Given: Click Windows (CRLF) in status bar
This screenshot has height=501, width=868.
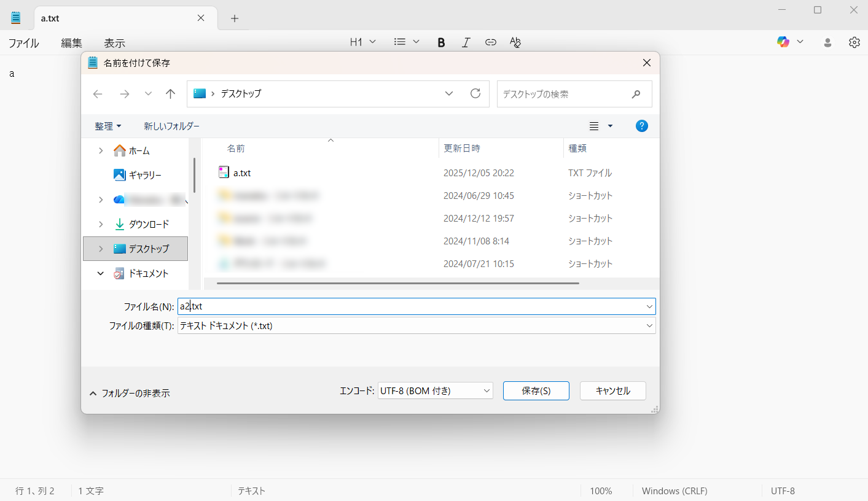Looking at the screenshot, I should [674, 491].
